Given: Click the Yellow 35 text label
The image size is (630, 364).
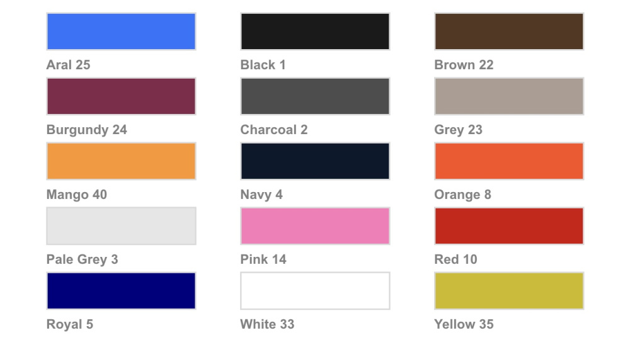Looking at the screenshot, I should click(x=464, y=324).
